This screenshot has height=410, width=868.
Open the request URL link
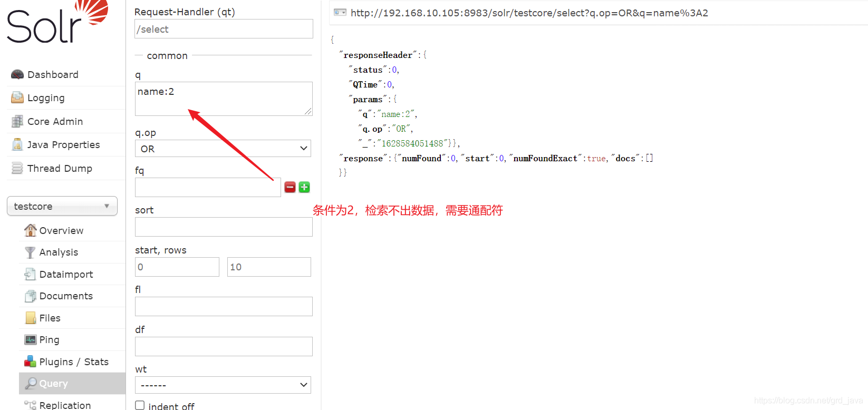[x=529, y=13]
